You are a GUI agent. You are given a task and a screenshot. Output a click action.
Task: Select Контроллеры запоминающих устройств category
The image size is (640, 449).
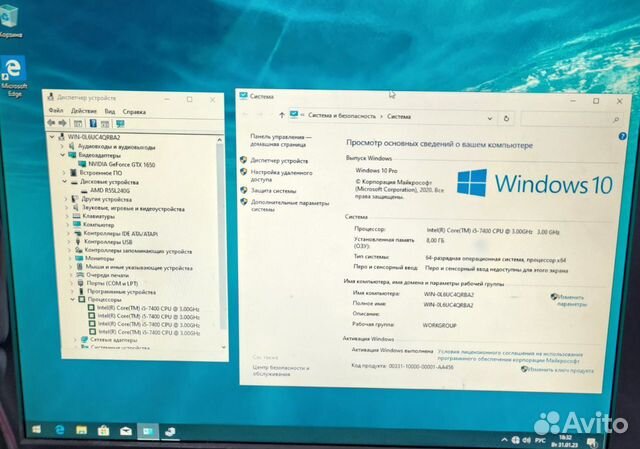click(x=138, y=251)
